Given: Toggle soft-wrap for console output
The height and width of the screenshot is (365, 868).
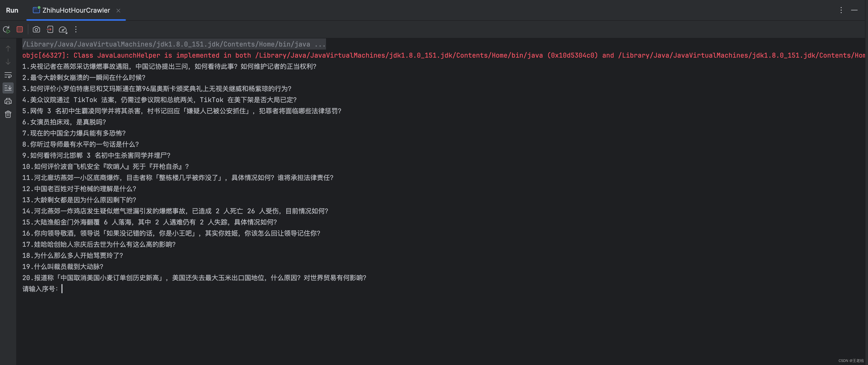Looking at the screenshot, I should click(8, 75).
